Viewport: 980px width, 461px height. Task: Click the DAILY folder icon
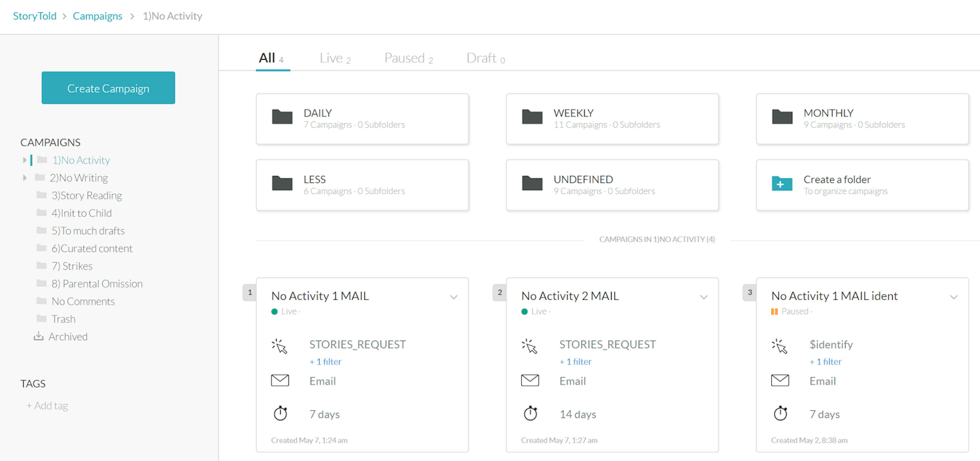pyautogui.click(x=282, y=117)
